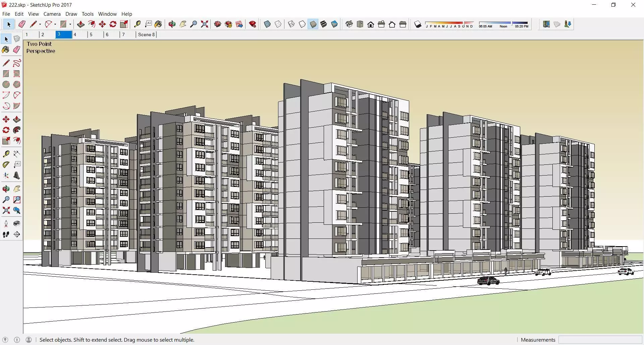644x345 pixels.
Task: Expand the Arc tool dropdown arrow
Action: click(x=55, y=24)
